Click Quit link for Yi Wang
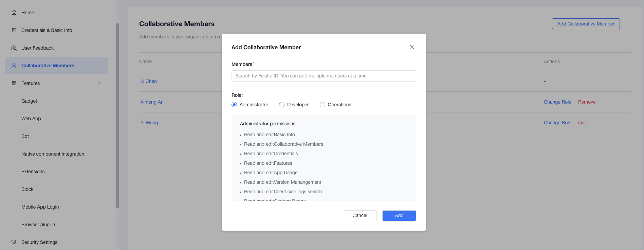 click(582, 123)
